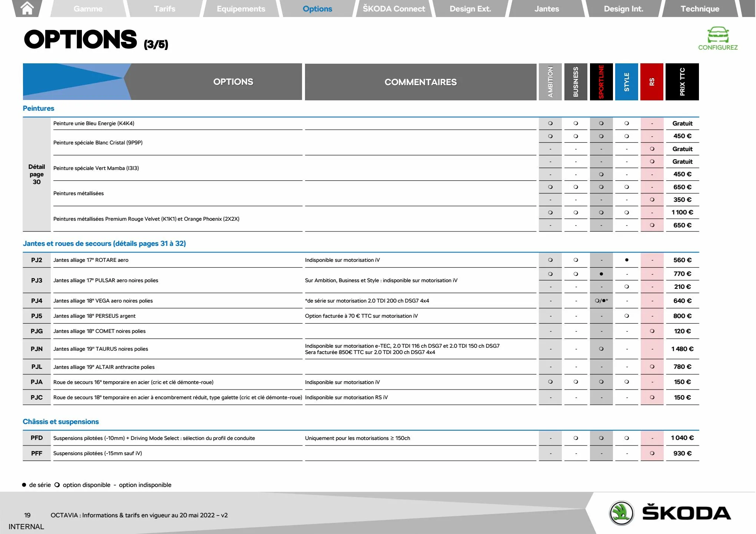Select the Options tab
The width and height of the screenshot is (756, 534).
pyautogui.click(x=317, y=9)
